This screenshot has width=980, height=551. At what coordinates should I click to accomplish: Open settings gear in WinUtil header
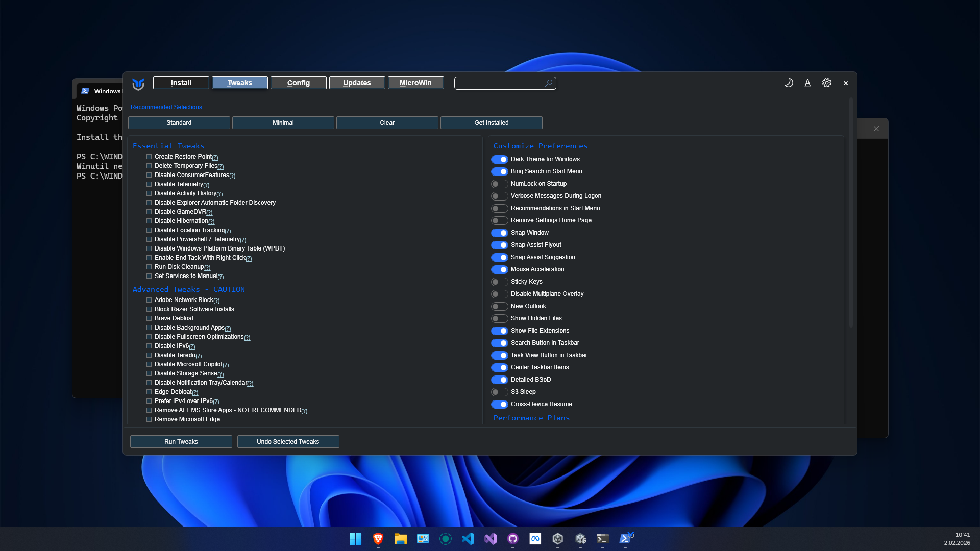[x=827, y=83]
